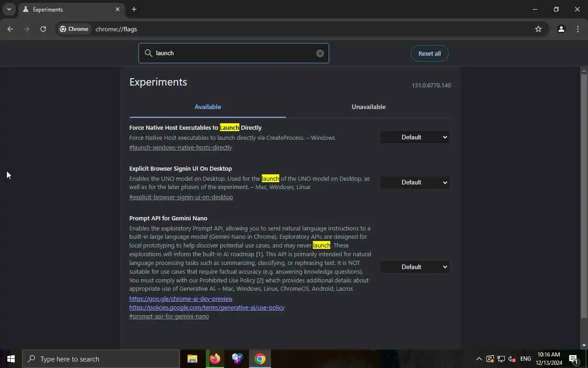
Task: Click the Chrome site info chip
Action: [x=74, y=29]
